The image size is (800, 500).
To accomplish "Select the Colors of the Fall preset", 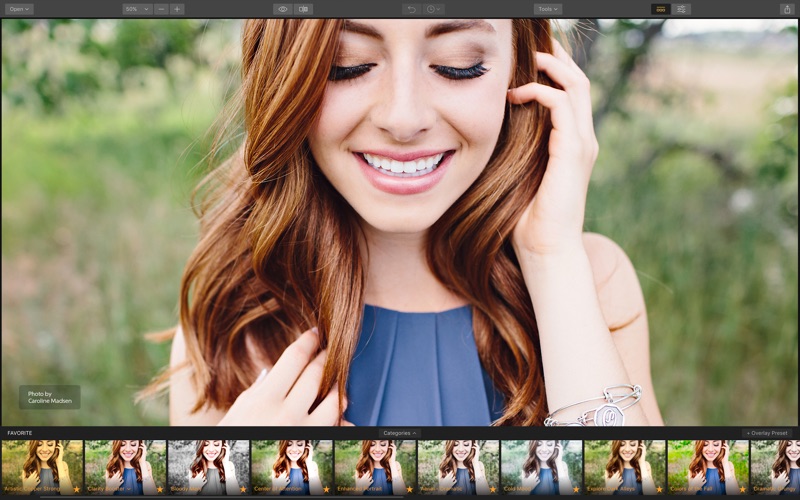I will pyautogui.click(x=707, y=466).
